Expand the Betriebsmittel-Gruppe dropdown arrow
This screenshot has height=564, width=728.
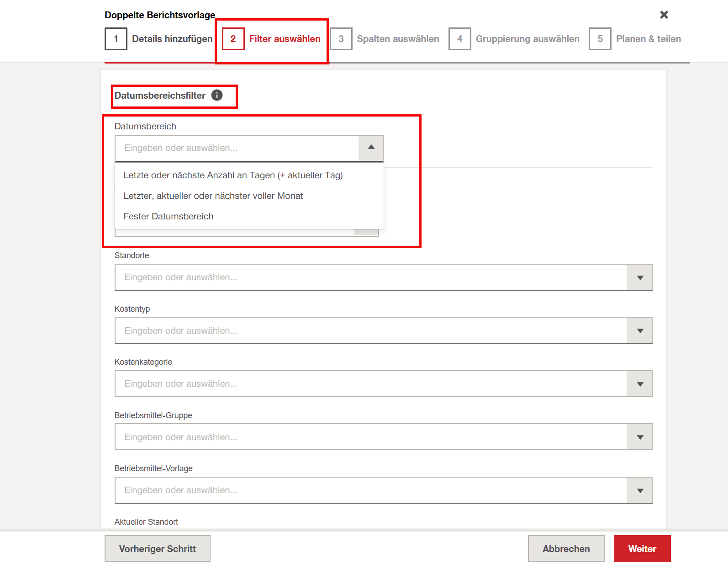click(x=640, y=437)
